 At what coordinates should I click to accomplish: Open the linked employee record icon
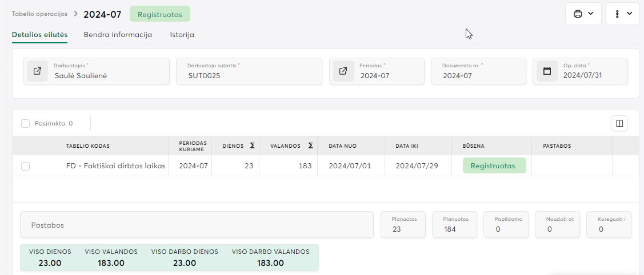pos(37,71)
